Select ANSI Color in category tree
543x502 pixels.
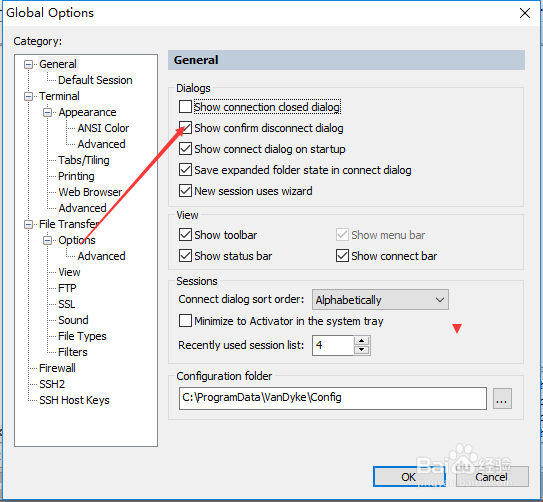coord(103,128)
